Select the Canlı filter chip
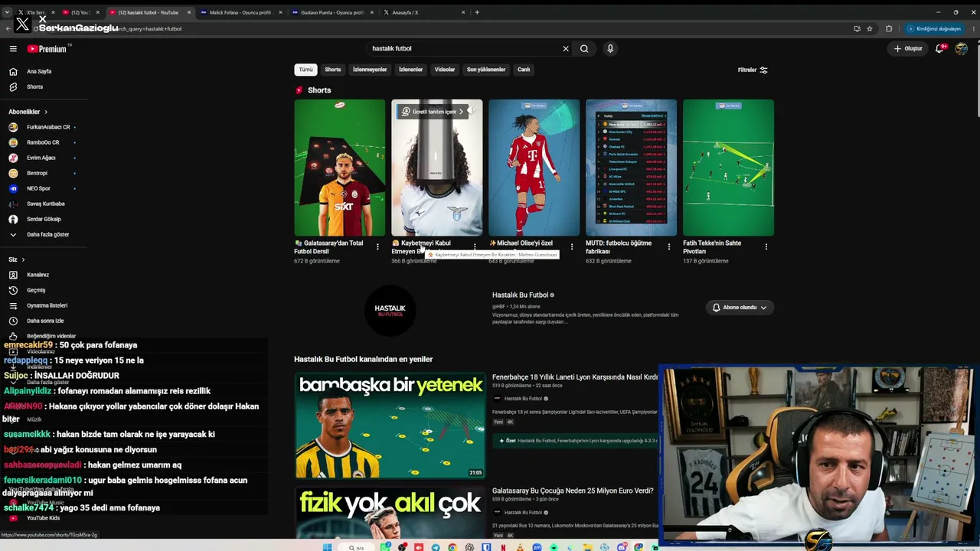 point(524,70)
